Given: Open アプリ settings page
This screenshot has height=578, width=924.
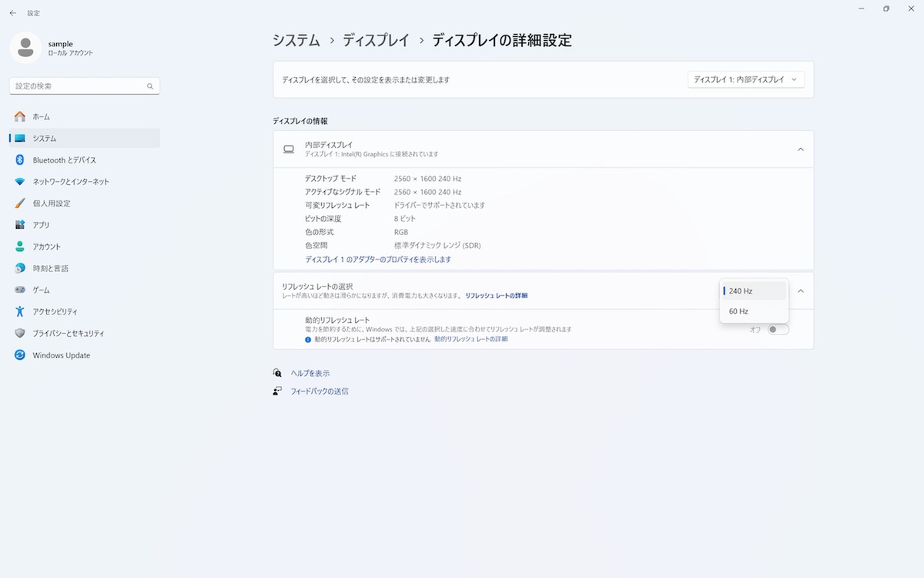Looking at the screenshot, I should [85, 225].
